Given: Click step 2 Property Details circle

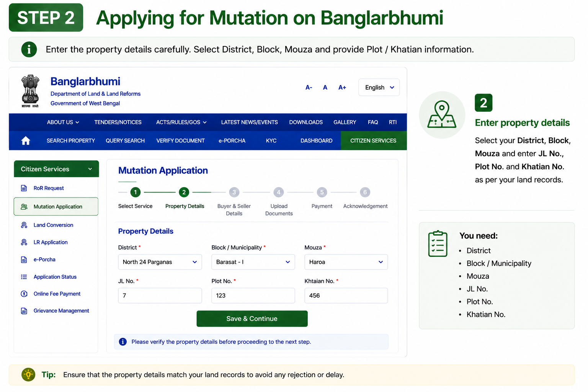Looking at the screenshot, I should [184, 192].
